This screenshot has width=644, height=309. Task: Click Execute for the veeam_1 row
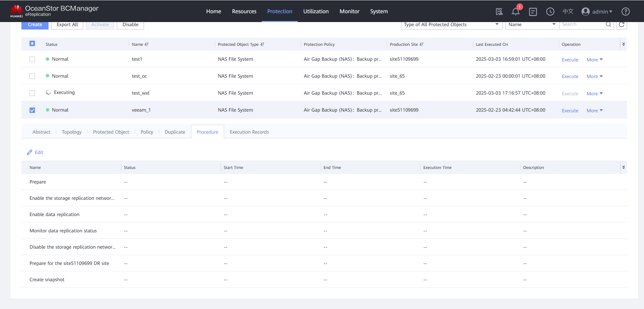click(x=570, y=111)
